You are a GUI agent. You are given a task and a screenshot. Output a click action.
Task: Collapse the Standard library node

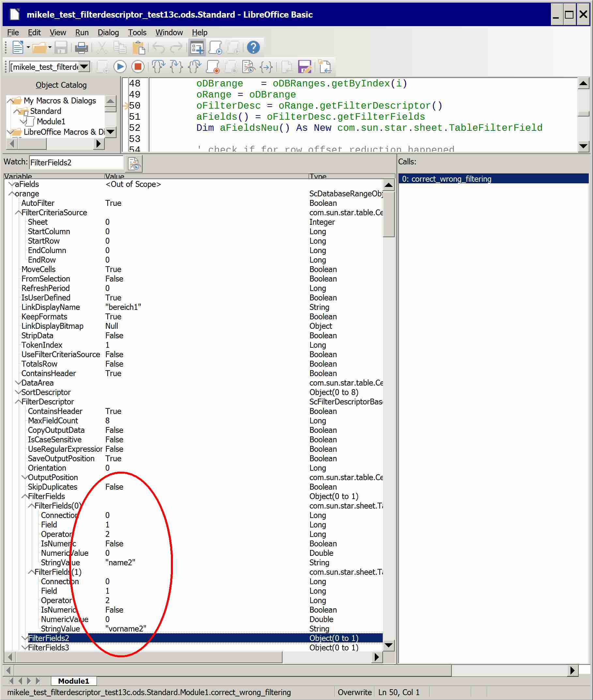[16, 111]
